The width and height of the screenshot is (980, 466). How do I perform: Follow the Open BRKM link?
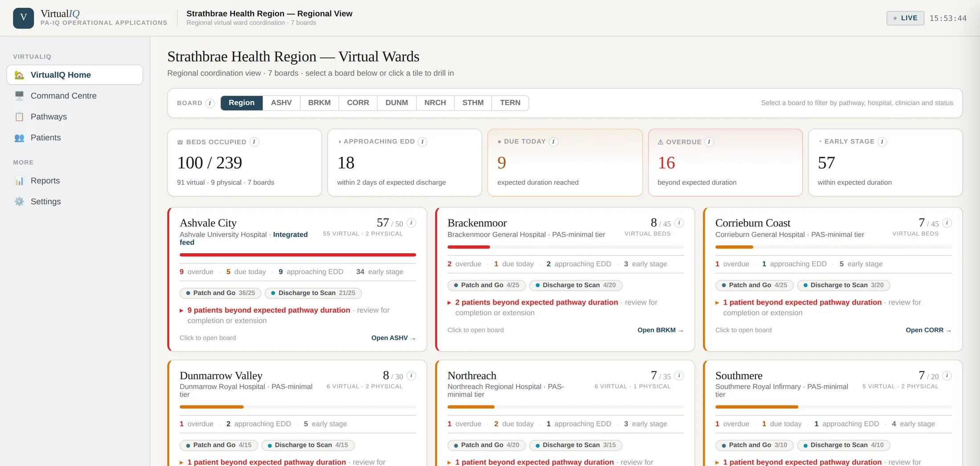click(661, 330)
